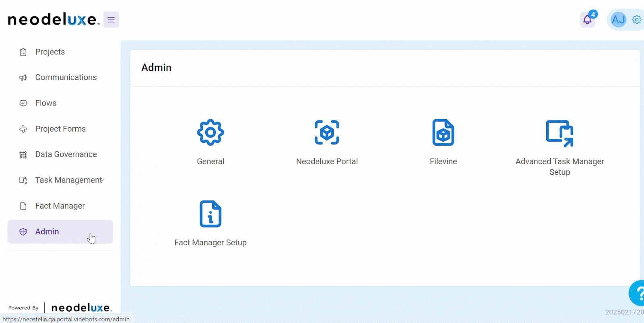The height and width of the screenshot is (323, 644).
Task: Open the help question mark bubble
Action: point(637,293)
